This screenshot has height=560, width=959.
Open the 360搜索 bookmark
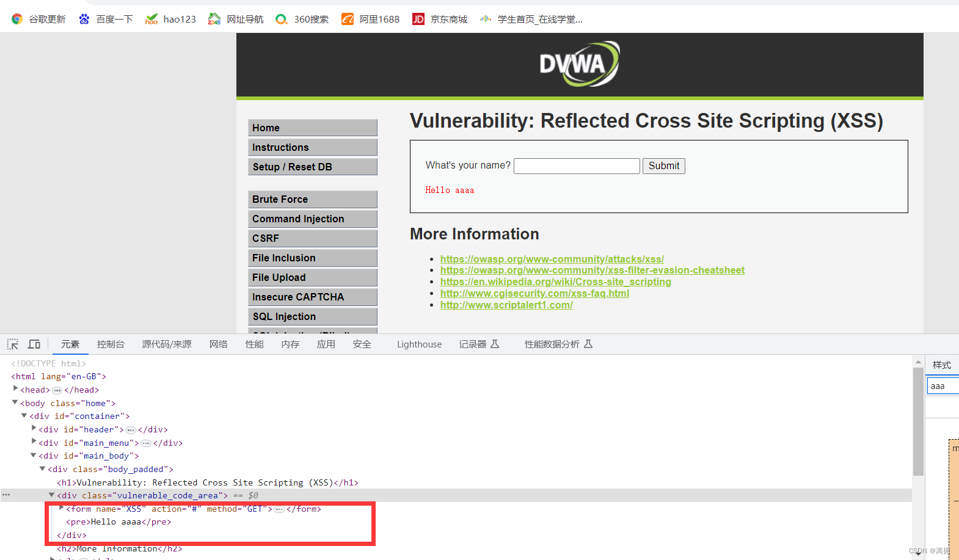302,19
